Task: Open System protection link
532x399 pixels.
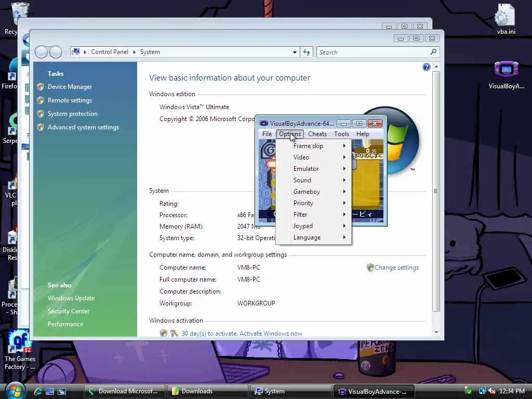Action: 73,114
